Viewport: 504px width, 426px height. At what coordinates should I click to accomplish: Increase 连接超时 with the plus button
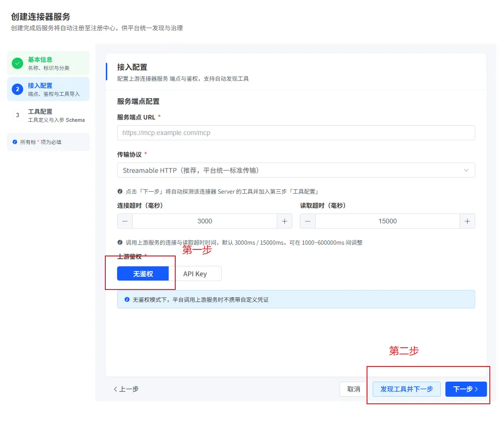(284, 221)
